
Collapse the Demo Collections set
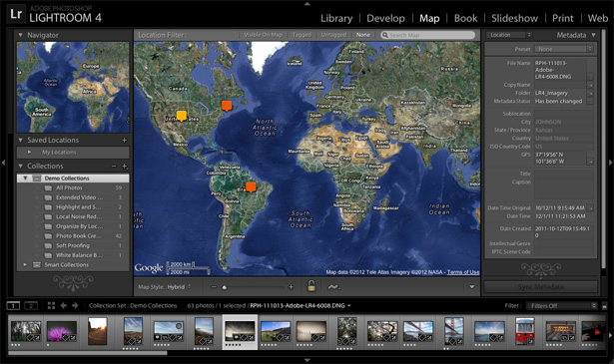tap(25, 178)
